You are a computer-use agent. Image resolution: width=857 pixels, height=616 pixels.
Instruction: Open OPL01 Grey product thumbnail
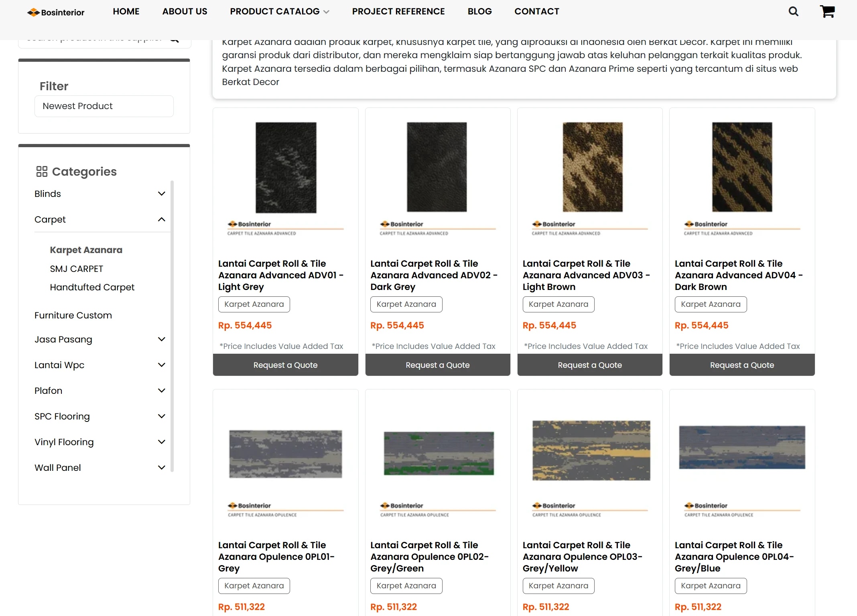286,461
